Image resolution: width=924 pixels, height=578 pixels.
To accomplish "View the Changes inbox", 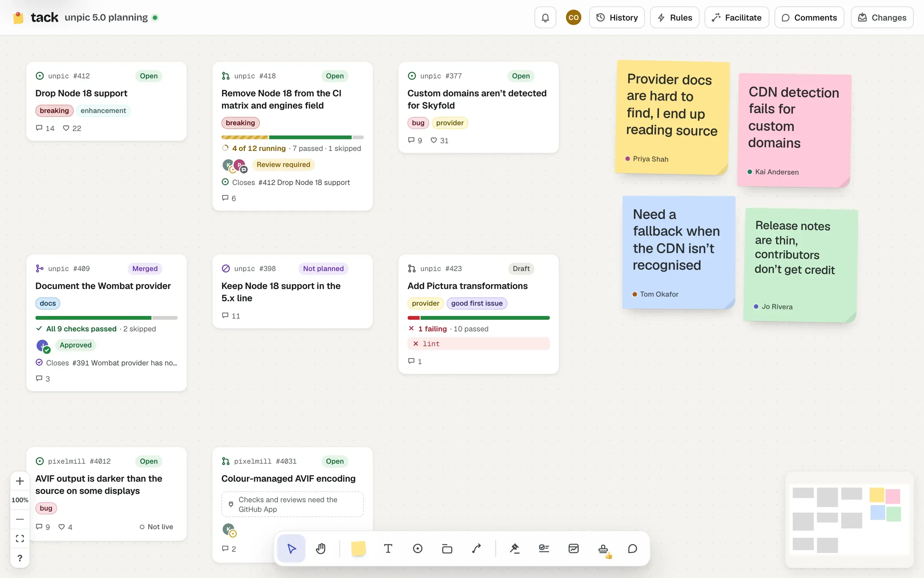I will tap(882, 17).
